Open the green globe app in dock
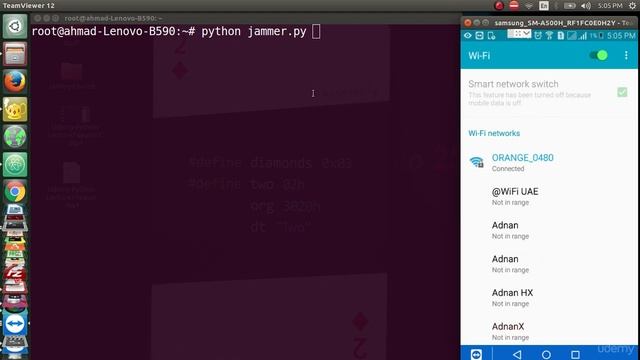The width and height of the screenshot is (640, 360). (15, 137)
